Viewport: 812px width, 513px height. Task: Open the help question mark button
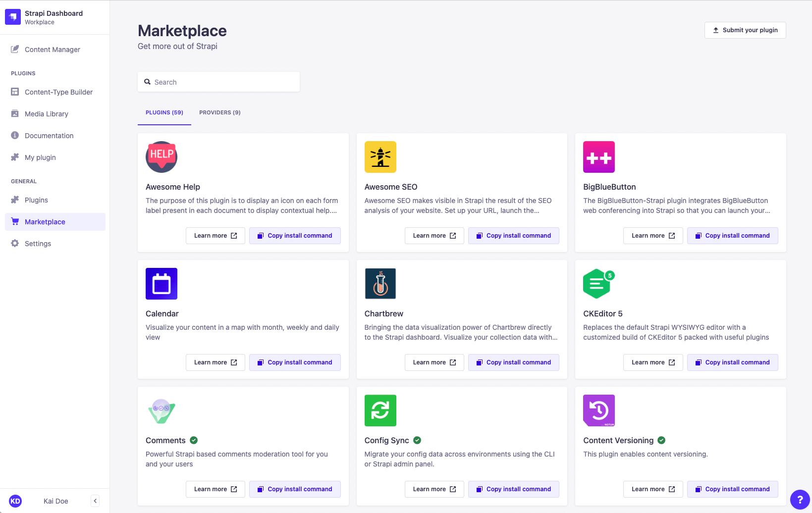(800, 500)
